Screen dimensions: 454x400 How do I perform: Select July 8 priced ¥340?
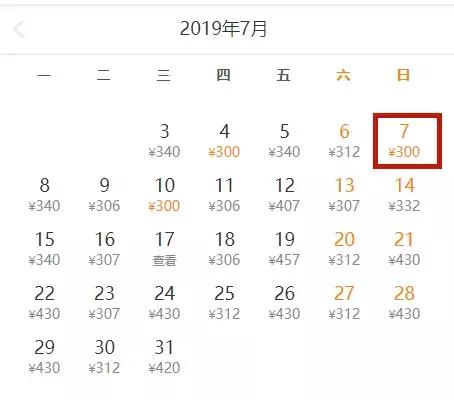pos(44,195)
